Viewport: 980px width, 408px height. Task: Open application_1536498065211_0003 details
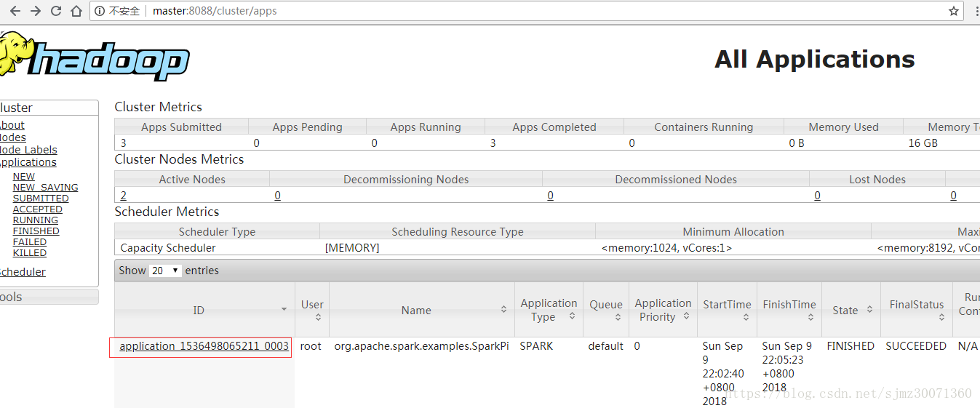point(204,346)
